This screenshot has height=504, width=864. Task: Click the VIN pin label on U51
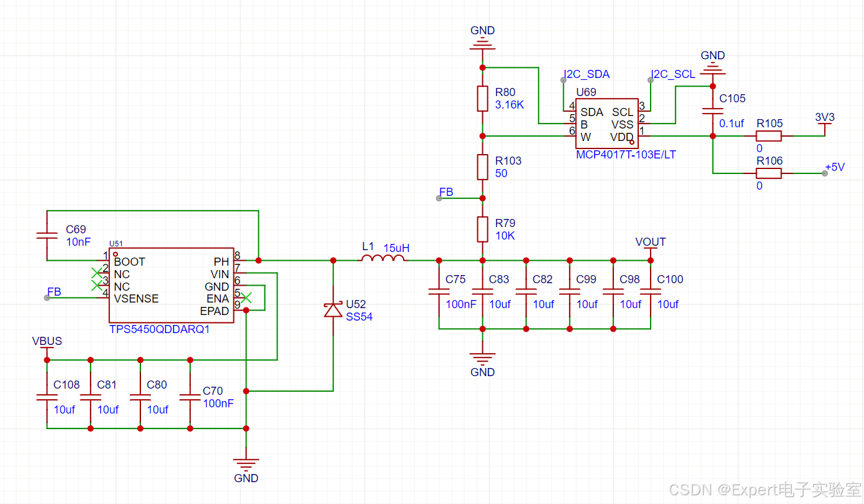tap(220, 274)
